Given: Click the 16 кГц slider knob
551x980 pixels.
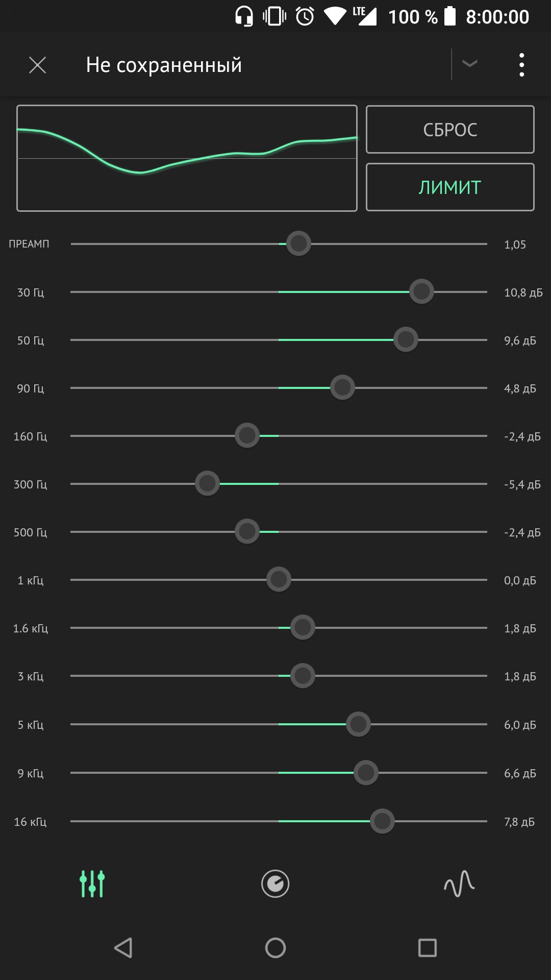Looking at the screenshot, I should point(382,821).
